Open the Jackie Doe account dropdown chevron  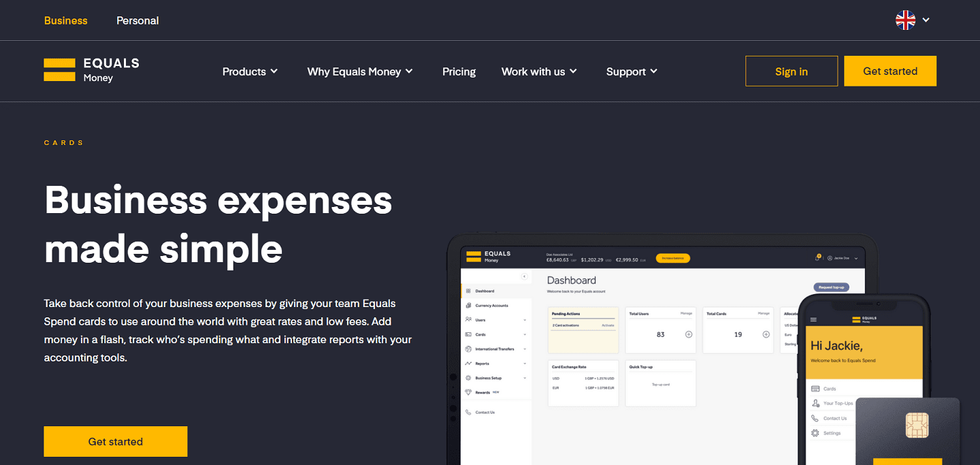pos(855,259)
